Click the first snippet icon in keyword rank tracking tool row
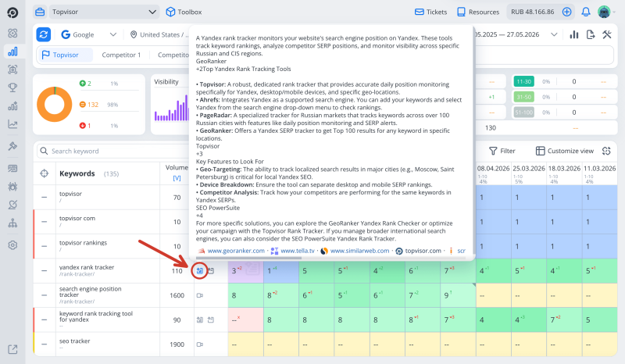The image size is (625, 364). tap(200, 319)
